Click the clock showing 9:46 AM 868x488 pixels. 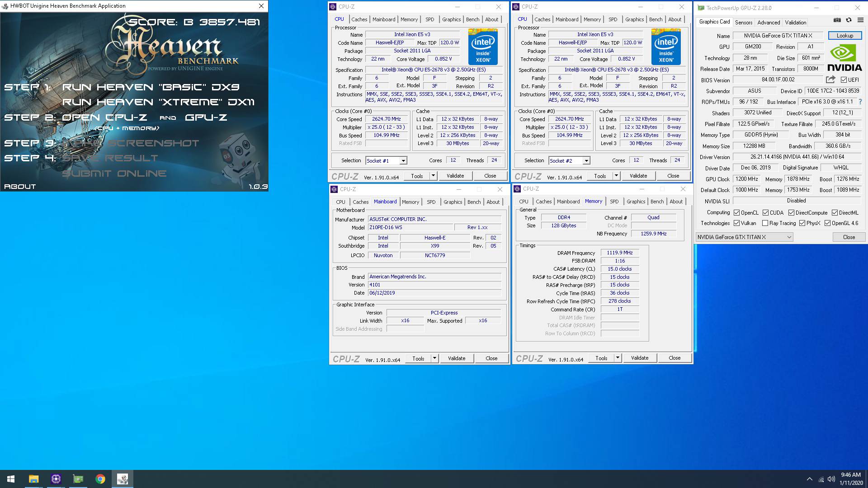coord(850,475)
